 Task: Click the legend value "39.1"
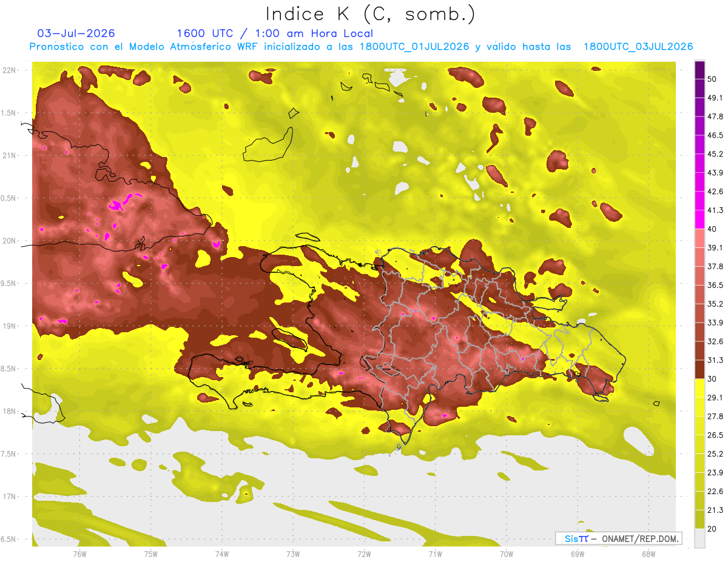pyautogui.click(x=715, y=248)
